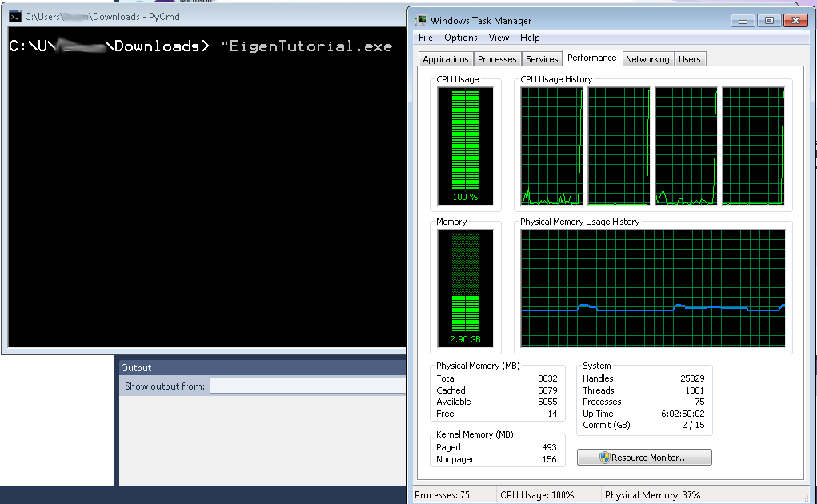Click the first CPU Usage History graph
The image size is (817, 504).
(551, 146)
